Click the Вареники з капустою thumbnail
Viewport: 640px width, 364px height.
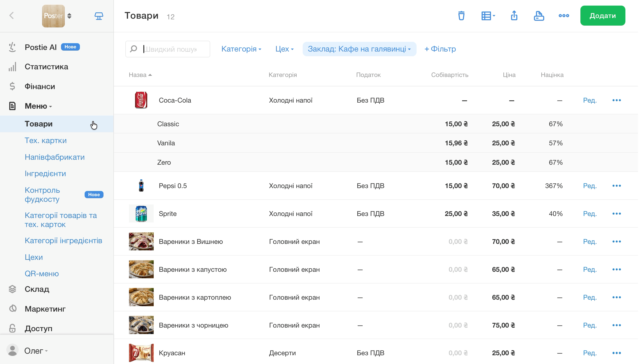pyautogui.click(x=141, y=269)
